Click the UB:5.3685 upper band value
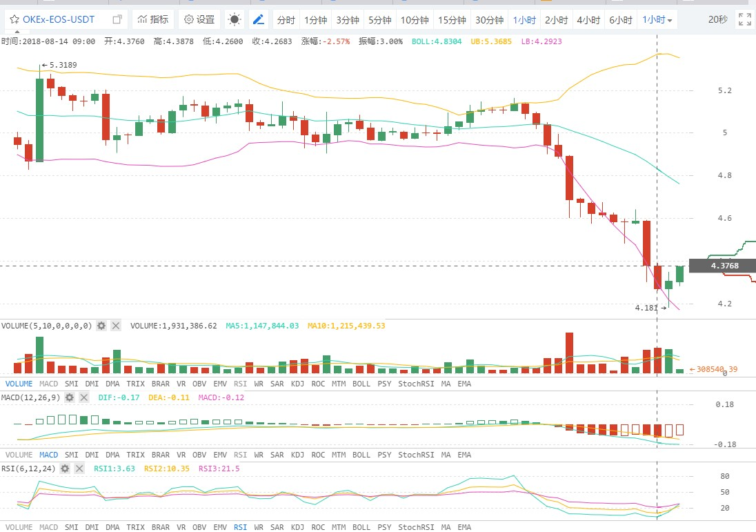The height and width of the screenshot is (532, 756). click(491, 41)
